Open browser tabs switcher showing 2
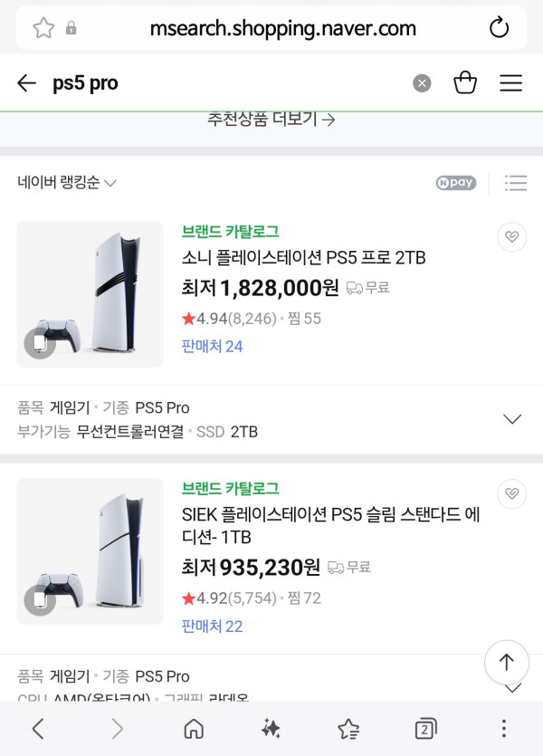This screenshot has width=543, height=756. point(425,729)
